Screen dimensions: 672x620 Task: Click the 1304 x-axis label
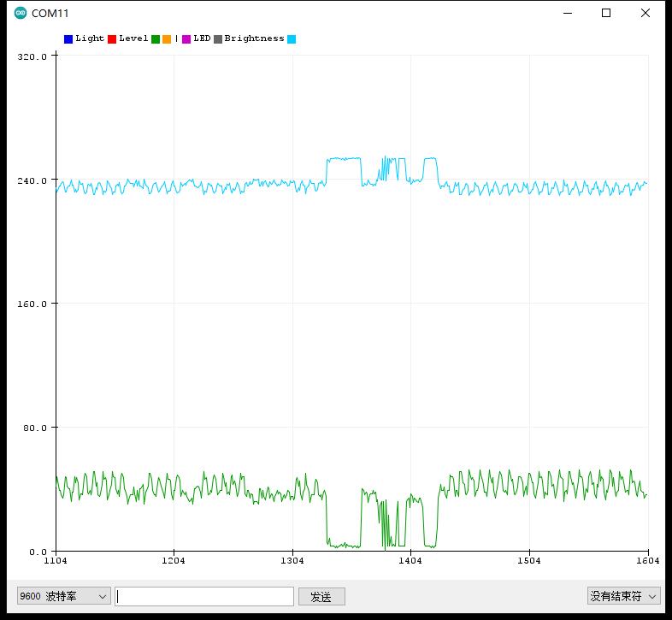(292, 560)
